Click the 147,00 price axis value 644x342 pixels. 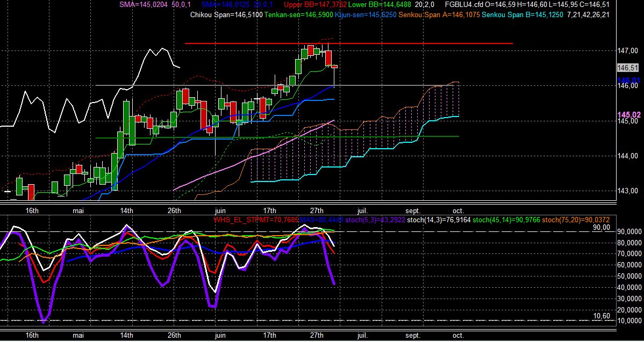coord(628,51)
